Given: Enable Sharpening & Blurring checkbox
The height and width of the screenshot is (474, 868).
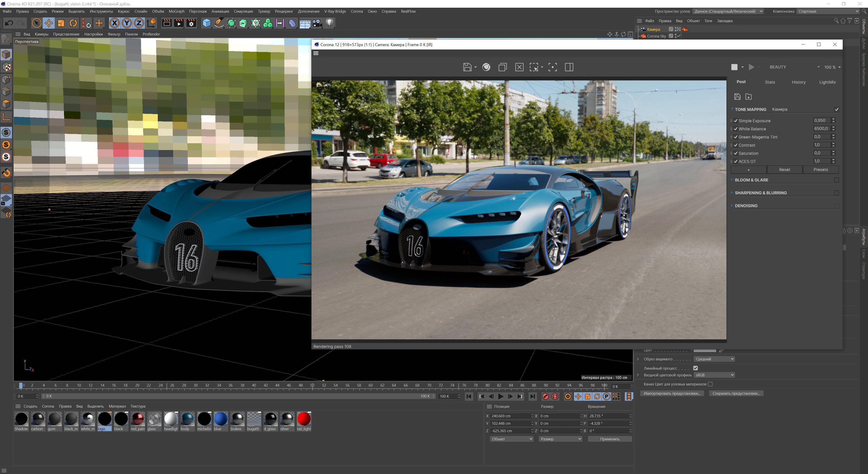Looking at the screenshot, I should click(836, 193).
